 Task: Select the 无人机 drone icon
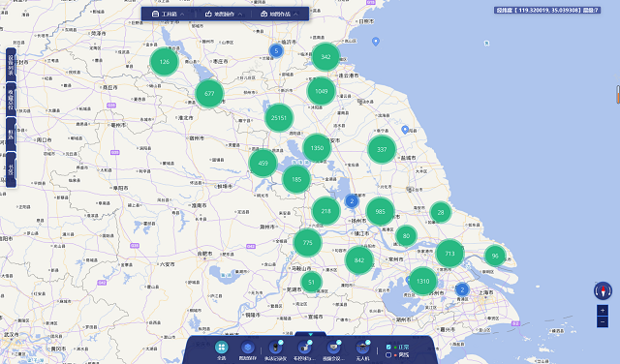tap(362, 348)
